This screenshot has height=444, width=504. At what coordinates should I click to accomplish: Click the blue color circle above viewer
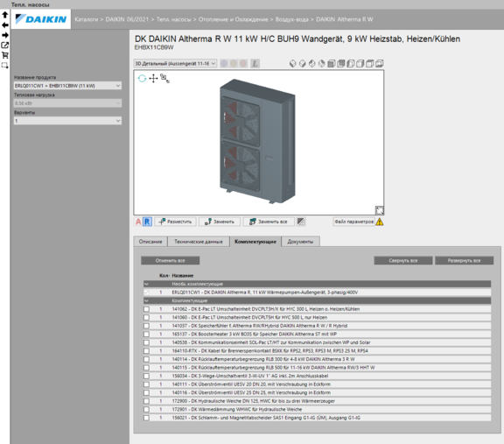(224, 63)
